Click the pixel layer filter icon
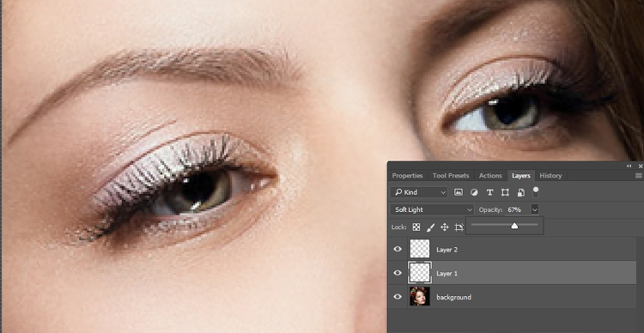This screenshot has width=644, height=333. 459,192
